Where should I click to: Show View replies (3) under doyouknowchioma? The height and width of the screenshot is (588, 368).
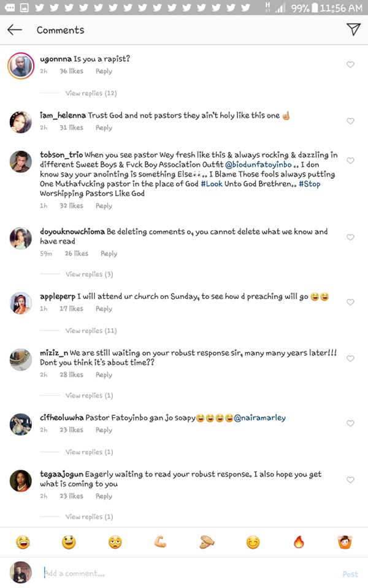point(89,274)
